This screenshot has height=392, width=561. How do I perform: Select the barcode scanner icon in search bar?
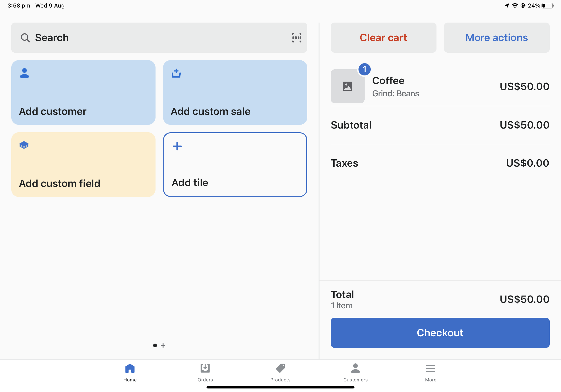(x=296, y=38)
